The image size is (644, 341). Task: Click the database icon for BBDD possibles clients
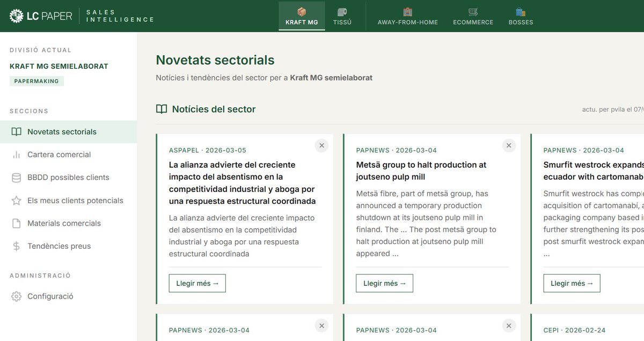point(17,177)
